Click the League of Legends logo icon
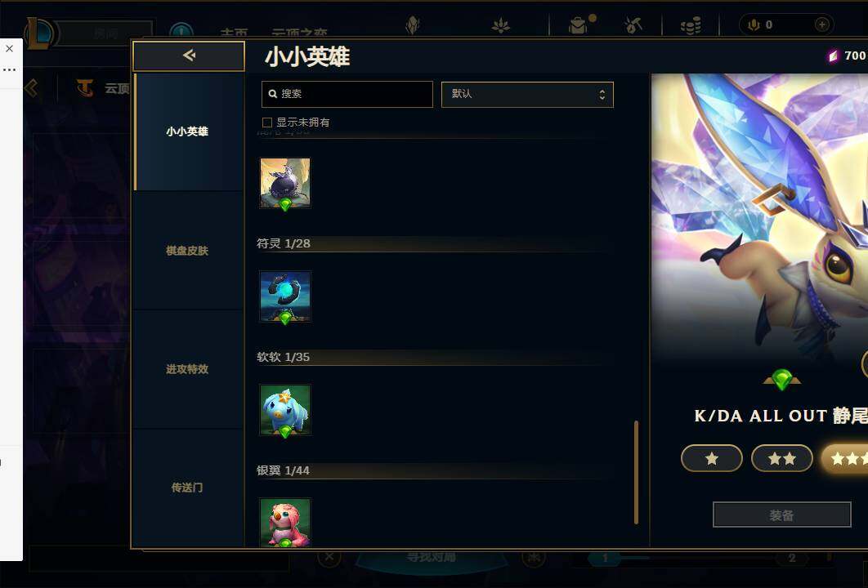 [39, 33]
